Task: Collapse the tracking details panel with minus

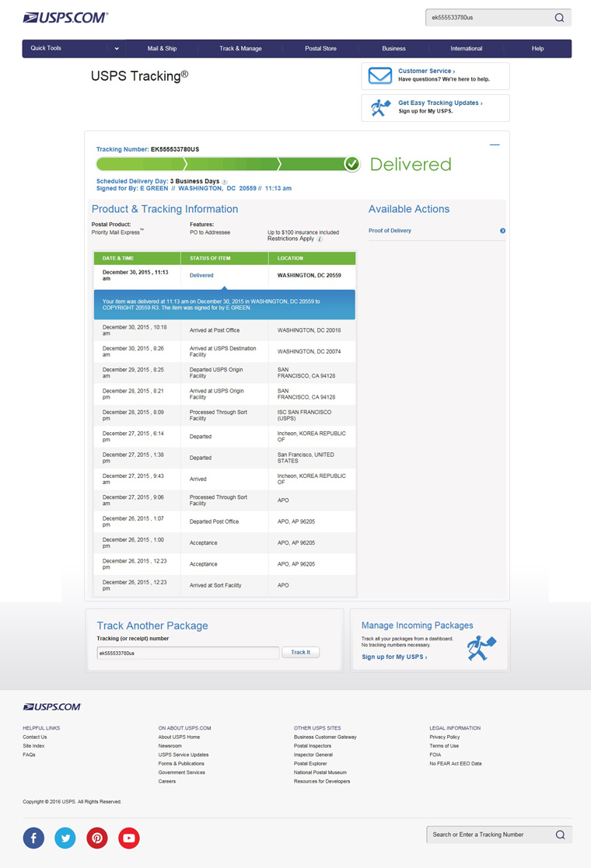Action: [495, 145]
